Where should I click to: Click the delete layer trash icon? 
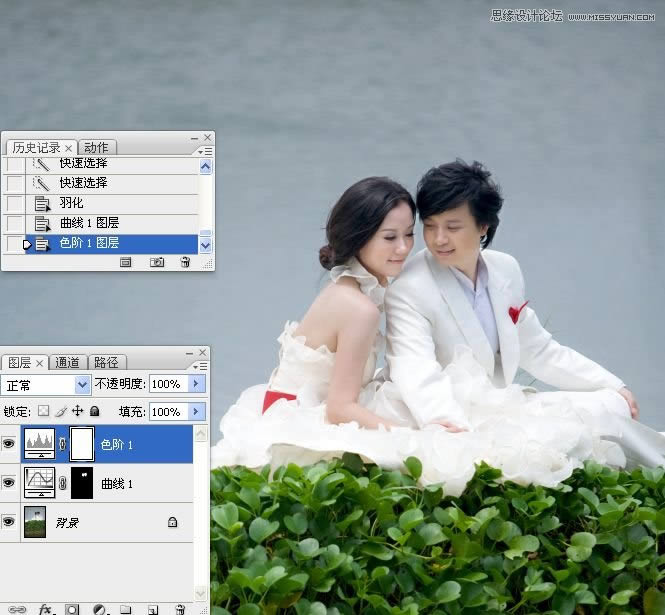pyautogui.click(x=180, y=608)
